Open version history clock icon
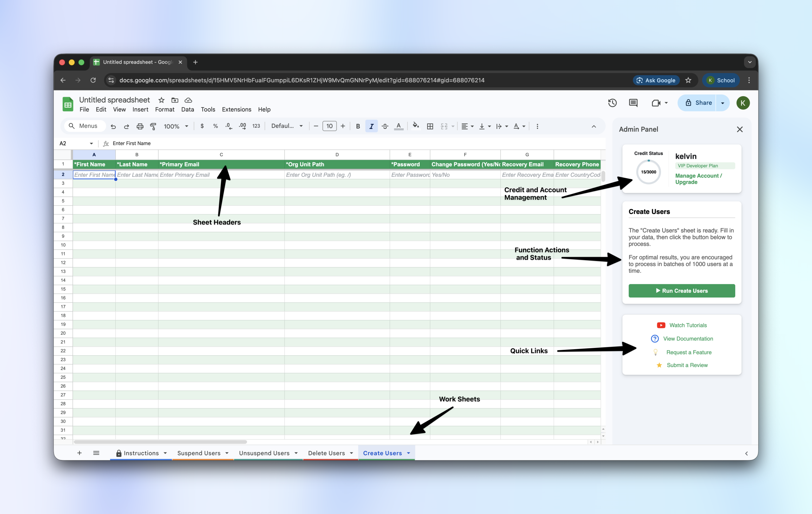 (x=612, y=103)
